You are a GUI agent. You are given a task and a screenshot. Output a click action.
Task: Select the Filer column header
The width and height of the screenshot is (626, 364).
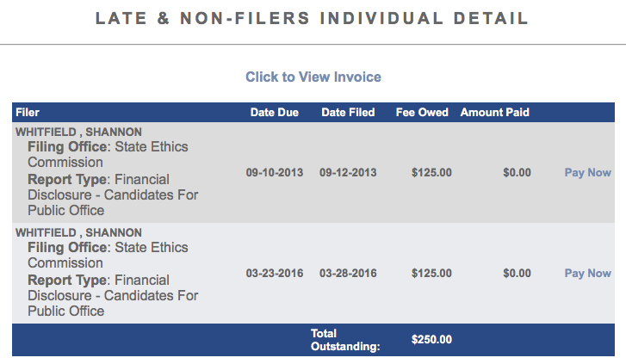point(28,112)
